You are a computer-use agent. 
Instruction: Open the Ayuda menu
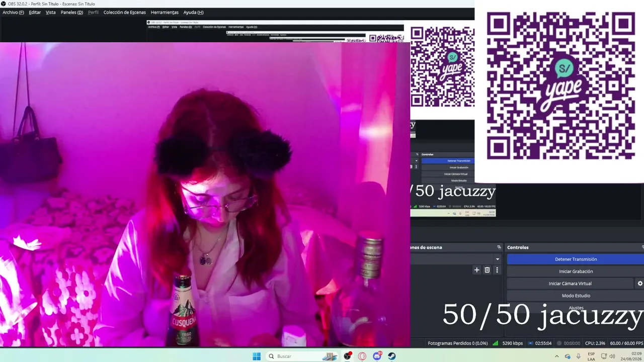click(x=193, y=12)
